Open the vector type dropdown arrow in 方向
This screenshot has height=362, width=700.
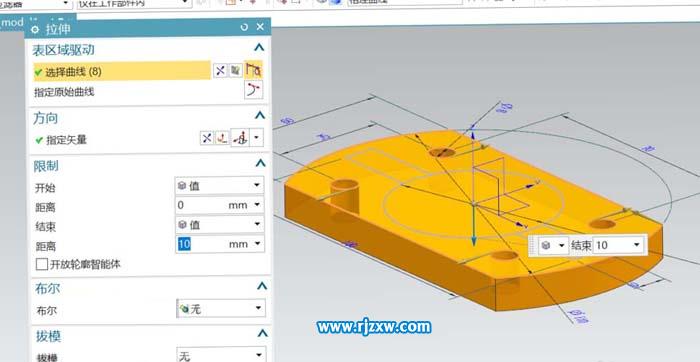[256, 138]
